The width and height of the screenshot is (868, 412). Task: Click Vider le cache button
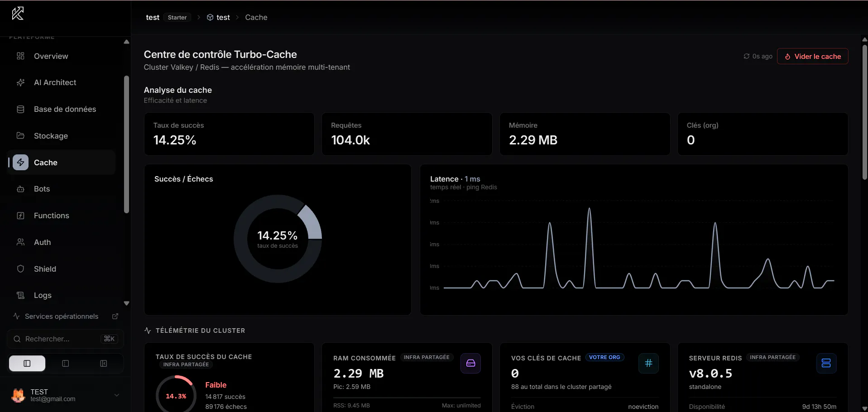813,56
